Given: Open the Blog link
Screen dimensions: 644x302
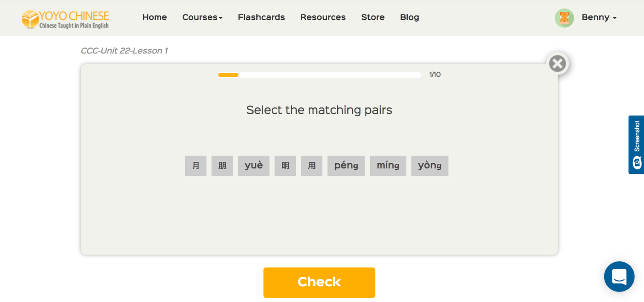Looking at the screenshot, I should point(409,17).
